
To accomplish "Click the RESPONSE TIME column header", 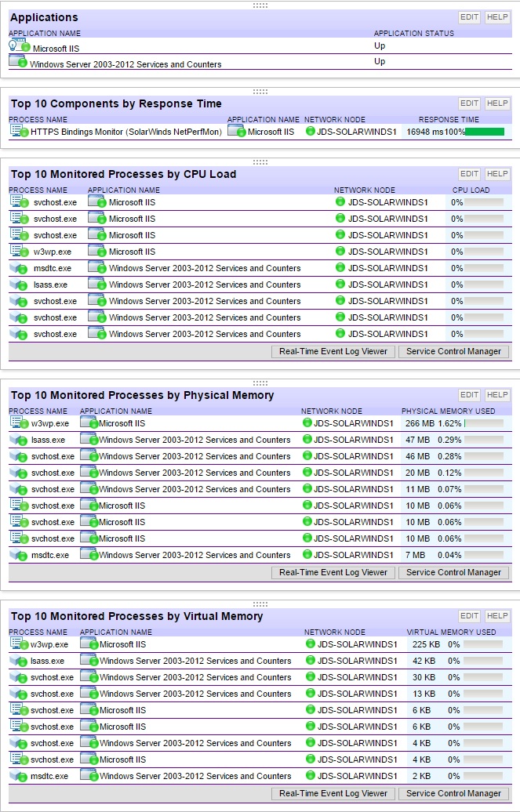I will click(x=449, y=120).
